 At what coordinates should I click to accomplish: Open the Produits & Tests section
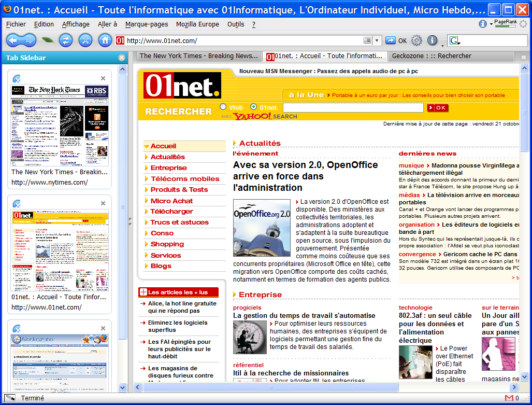(x=179, y=190)
